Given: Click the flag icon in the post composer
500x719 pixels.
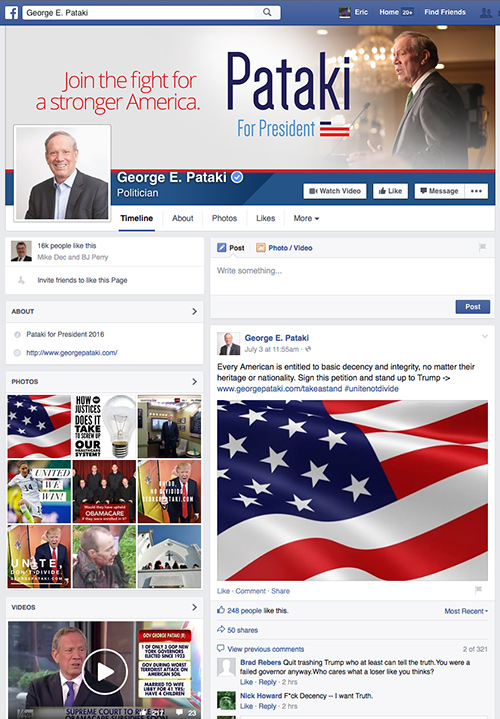Looking at the screenshot, I should [x=482, y=248].
